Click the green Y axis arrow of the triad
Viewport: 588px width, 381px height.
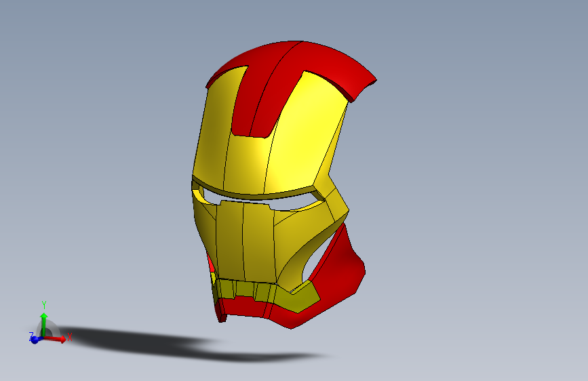coord(44,325)
